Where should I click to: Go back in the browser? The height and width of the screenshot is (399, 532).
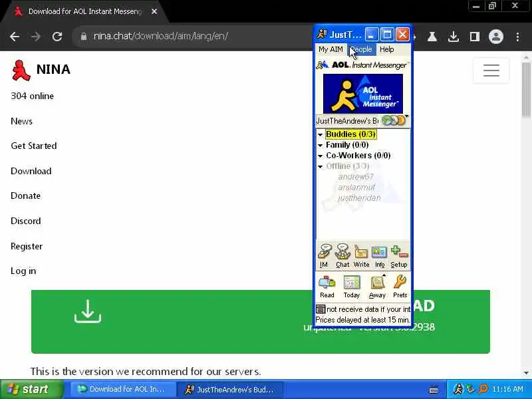click(15, 37)
